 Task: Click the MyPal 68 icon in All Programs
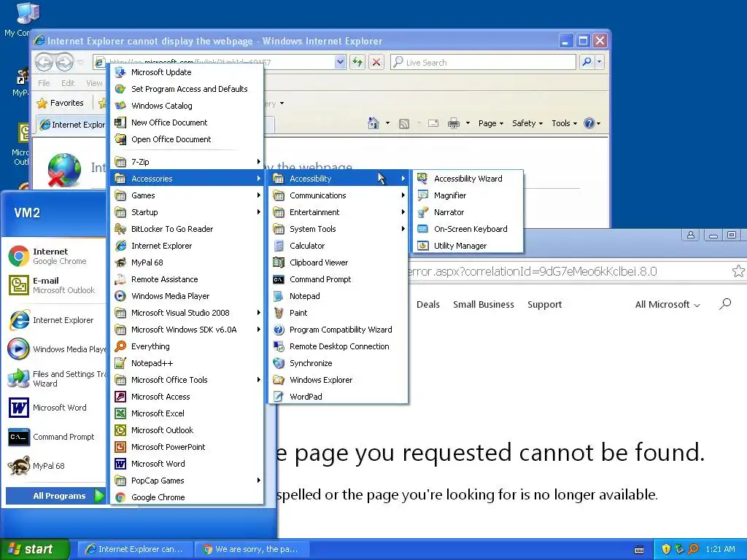coord(120,262)
